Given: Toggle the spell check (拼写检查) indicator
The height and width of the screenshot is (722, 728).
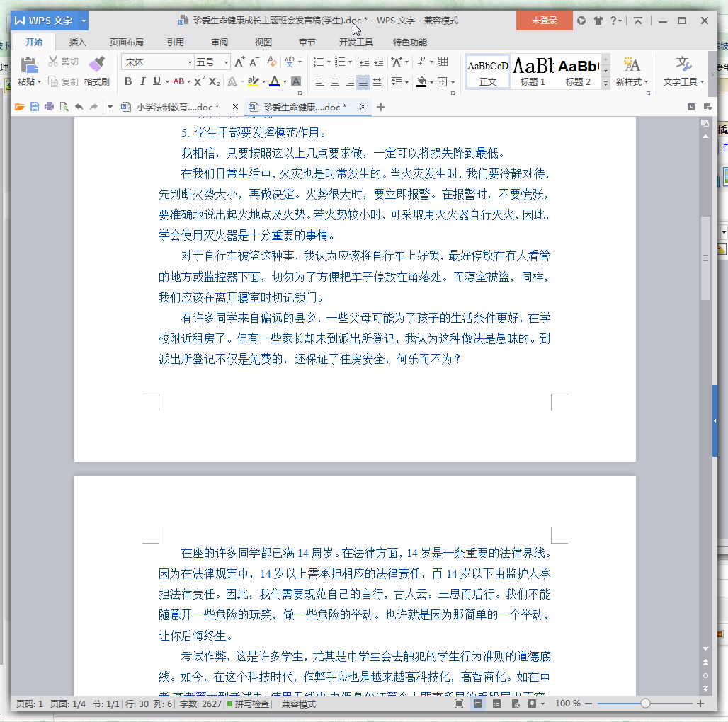Looking at the screenshot, I should point(249,704).
